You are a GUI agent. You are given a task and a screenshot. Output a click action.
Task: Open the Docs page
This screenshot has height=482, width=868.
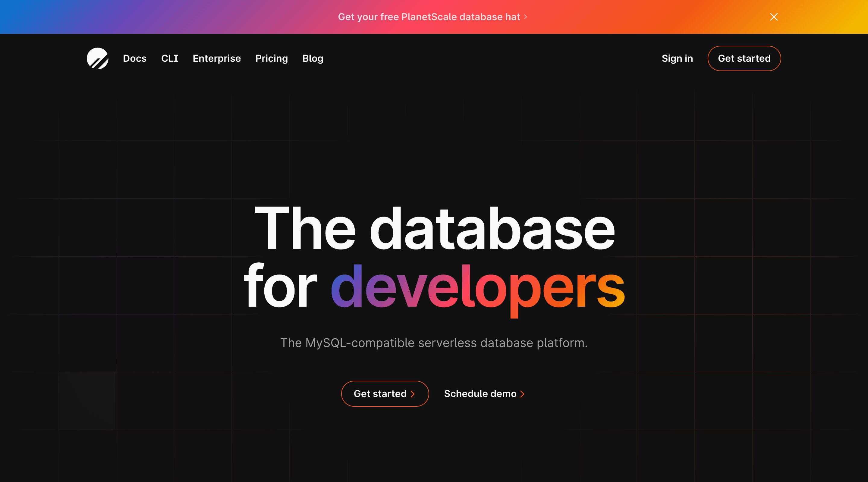click(x=134, y=58)
